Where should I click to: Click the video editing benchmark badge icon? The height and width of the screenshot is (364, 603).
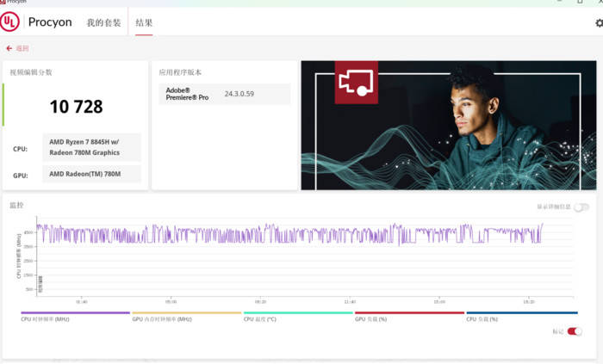coord(356,82)
